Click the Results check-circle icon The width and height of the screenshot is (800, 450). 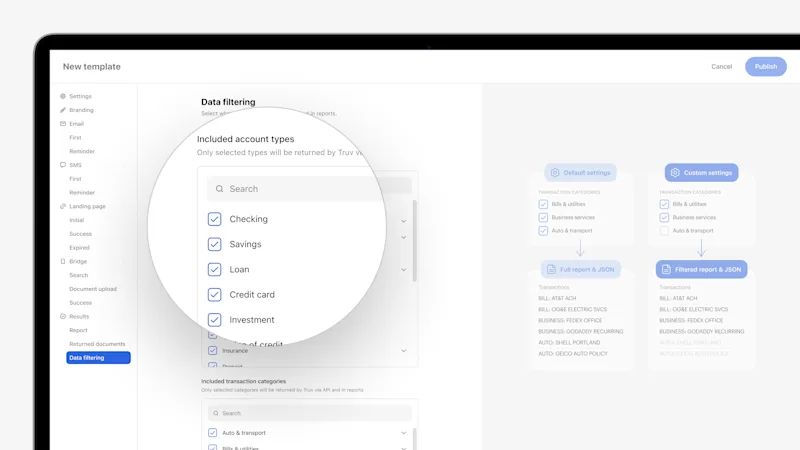point(63,316)
